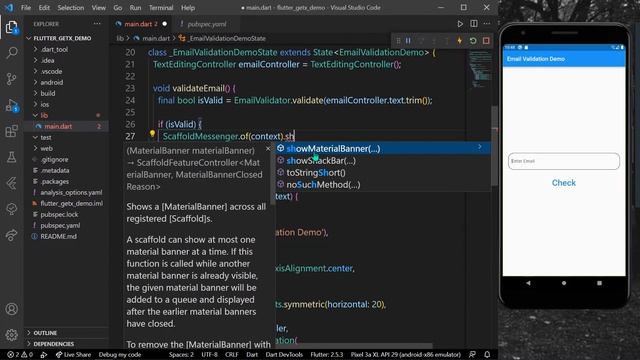Click the lightbulb quick fix icon
The image size is (640, 360).
pos(152,134)
